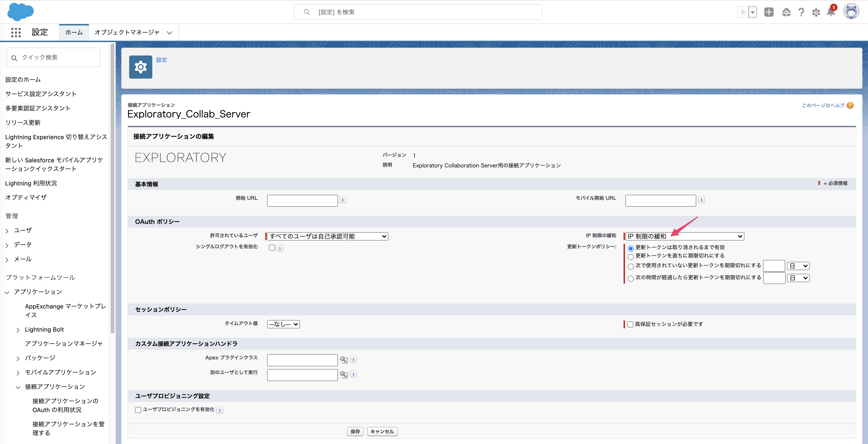Click the quick find magnifier icon
868x444 pixels.
click(14, 58)
